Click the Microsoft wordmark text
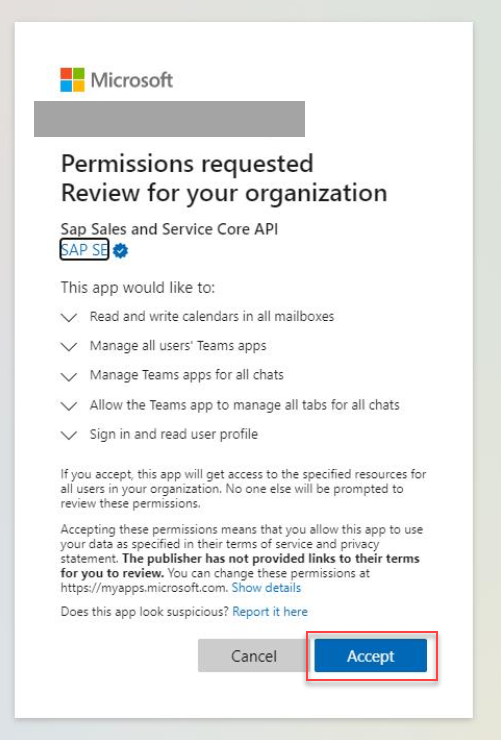Viewport: 501px width, 740px height. [x=132, y=80]
